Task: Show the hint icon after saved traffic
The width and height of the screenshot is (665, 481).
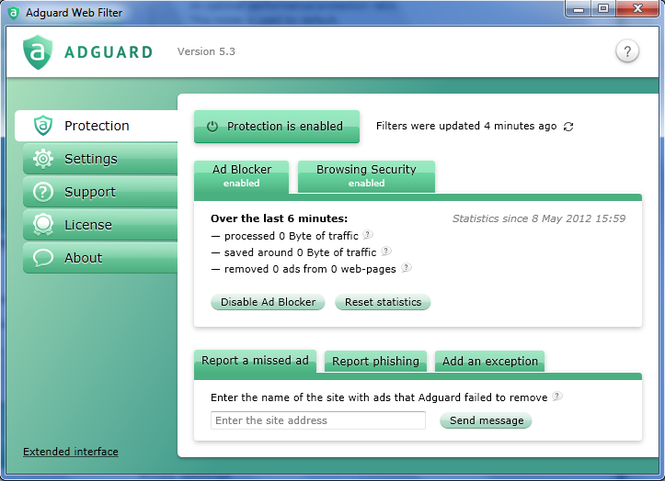Action: click(386, 251)
